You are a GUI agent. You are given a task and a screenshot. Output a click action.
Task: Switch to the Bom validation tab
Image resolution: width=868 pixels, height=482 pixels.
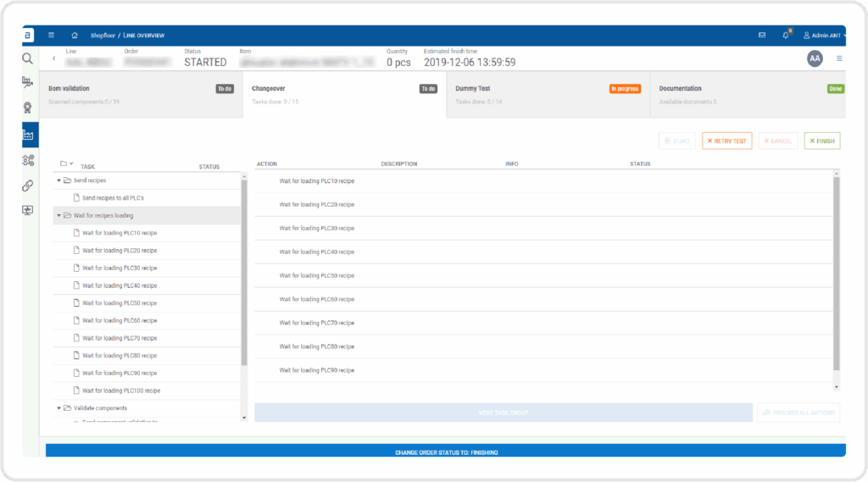[142, 95]
